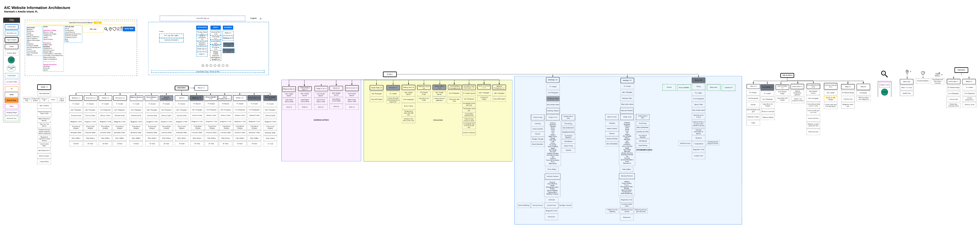
Task: Click the AIC Logo with Tagline footer box
Action: pyautogui.click(x=171, y=35)
